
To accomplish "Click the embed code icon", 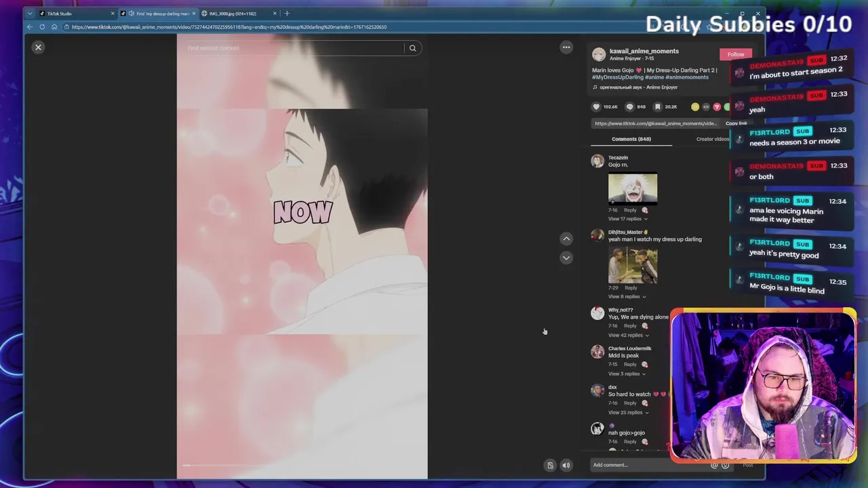I will pos(706,106).
